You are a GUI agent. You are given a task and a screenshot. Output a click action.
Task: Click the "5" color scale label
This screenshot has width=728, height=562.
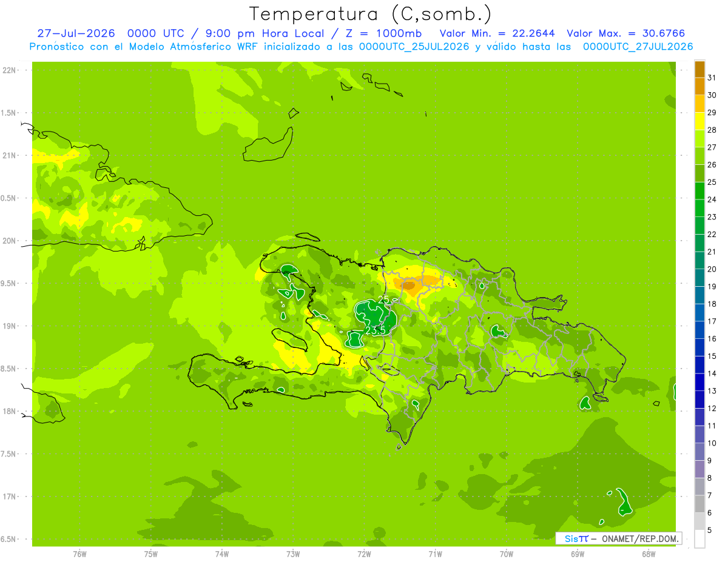pos(710,530)
